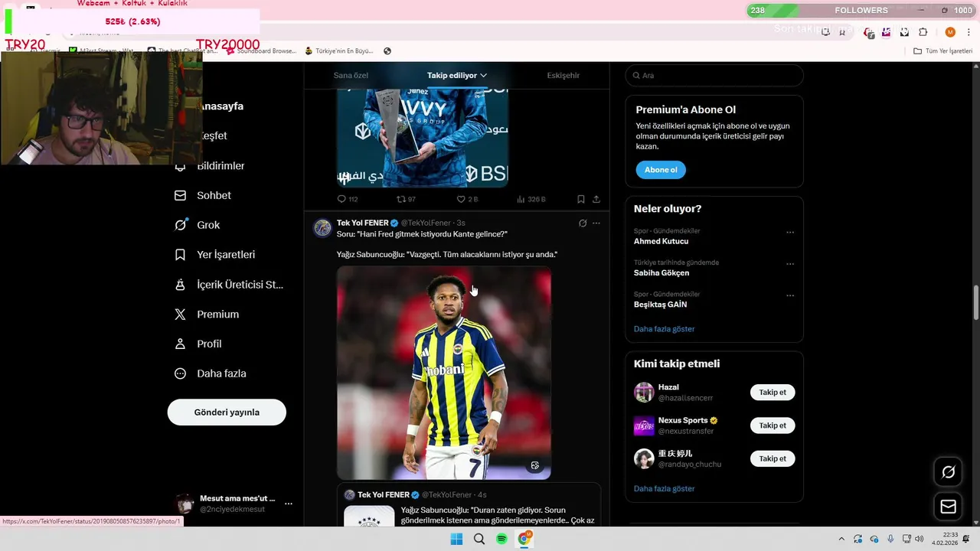Open the trophy image in top post
The image size is (980, 551).
tap(423, 138)
